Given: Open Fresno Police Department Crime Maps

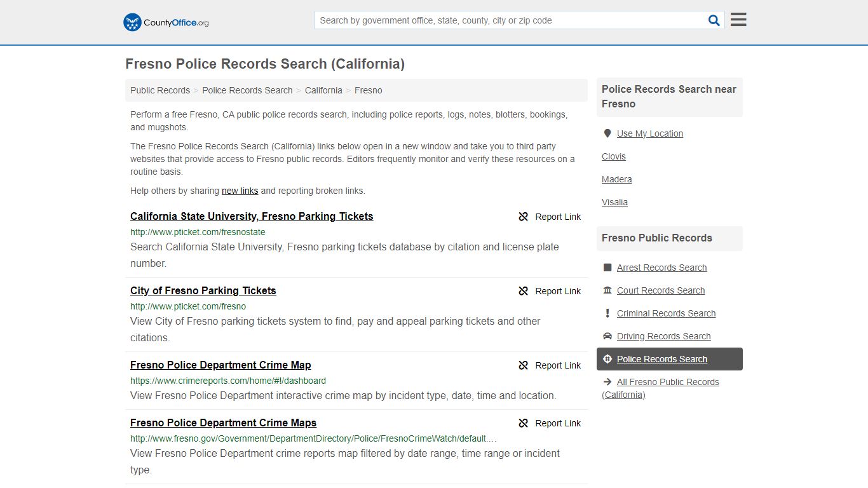Looking at the screenshot, I should (223, 423).
